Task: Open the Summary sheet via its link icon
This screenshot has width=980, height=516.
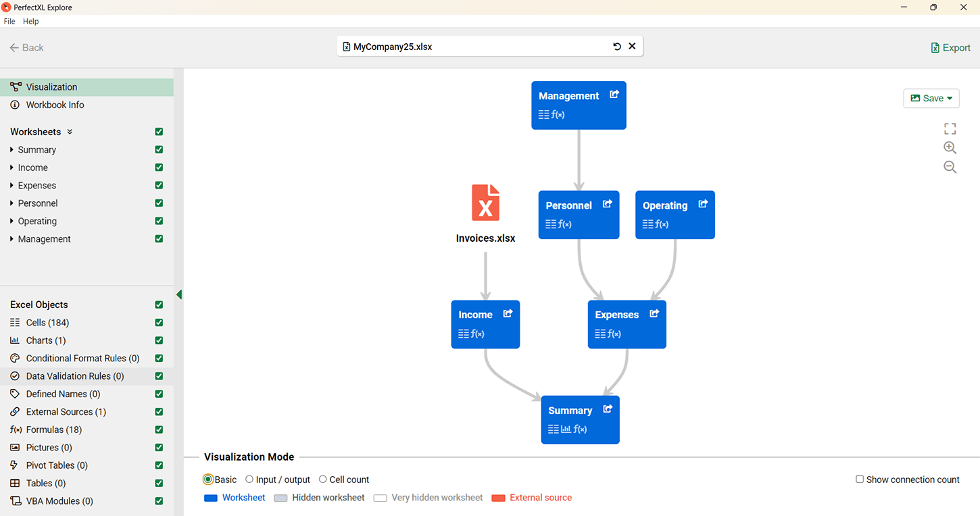Action: click(x=608, y=409)
